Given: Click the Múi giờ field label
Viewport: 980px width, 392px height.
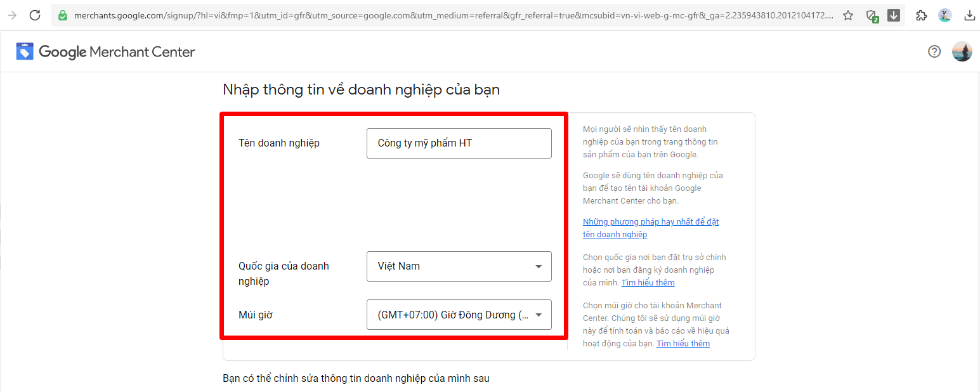Looking at the screenshot, I should click(255, 315).
